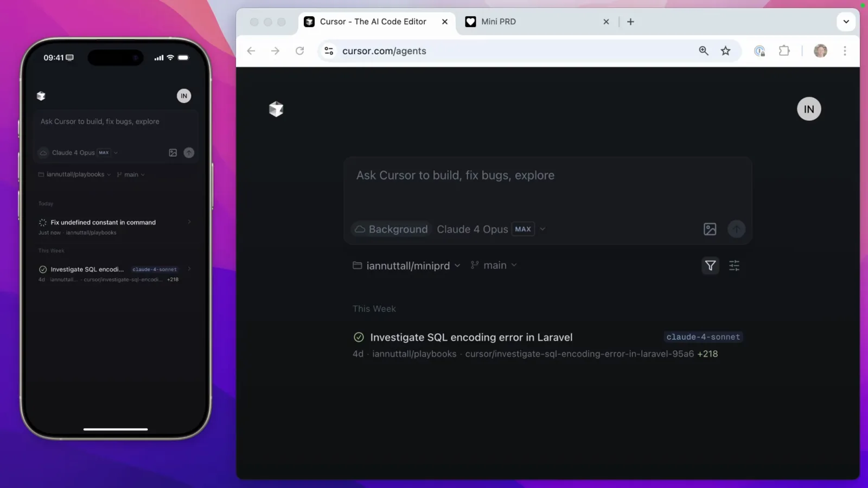Click the send arrow in the browser prompt box

click(736, 229)
